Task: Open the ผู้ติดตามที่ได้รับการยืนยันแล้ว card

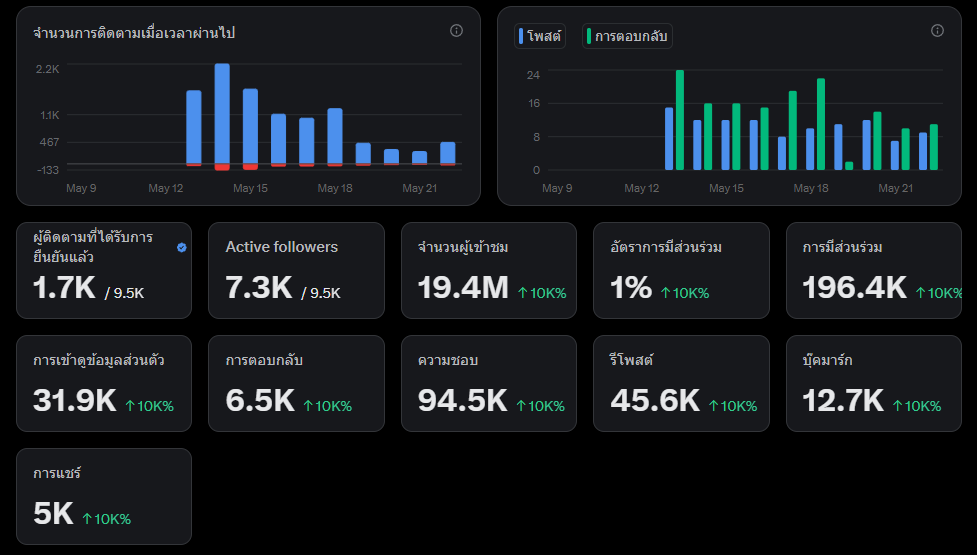Action: click(x=104, y=270)
